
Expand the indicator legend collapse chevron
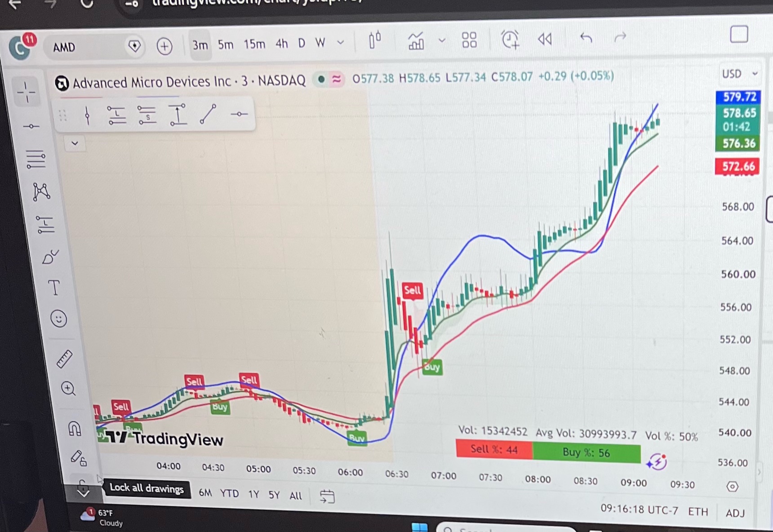coord(75,143)
